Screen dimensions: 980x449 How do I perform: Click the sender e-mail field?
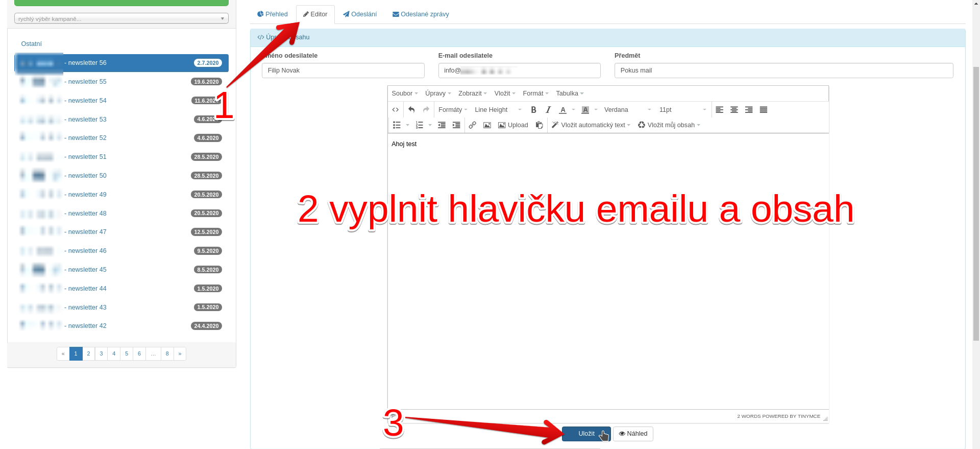519,70
